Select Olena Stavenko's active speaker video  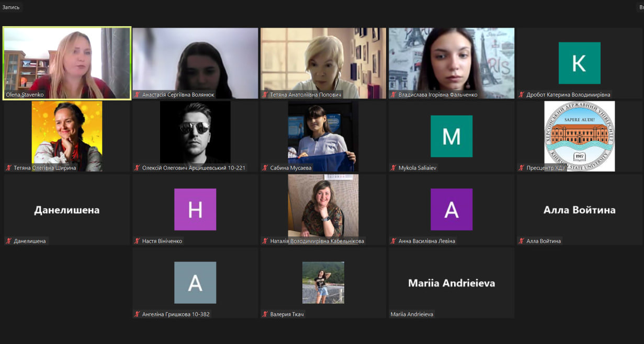67,63
